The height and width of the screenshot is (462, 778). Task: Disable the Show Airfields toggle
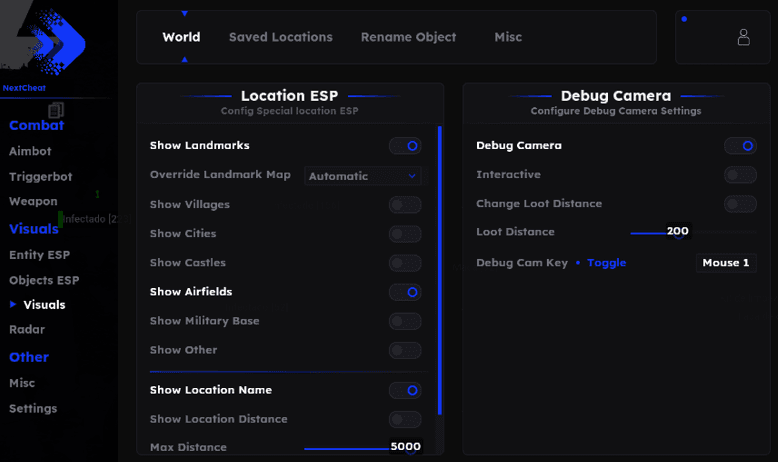pos(405,292)
